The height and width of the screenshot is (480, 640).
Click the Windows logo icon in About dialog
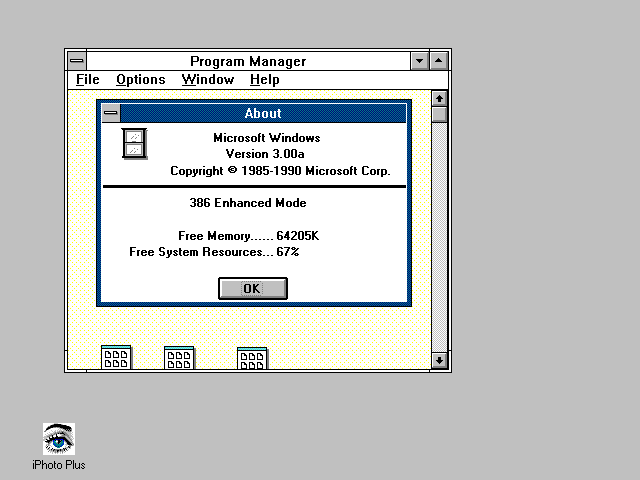(134, 144)
